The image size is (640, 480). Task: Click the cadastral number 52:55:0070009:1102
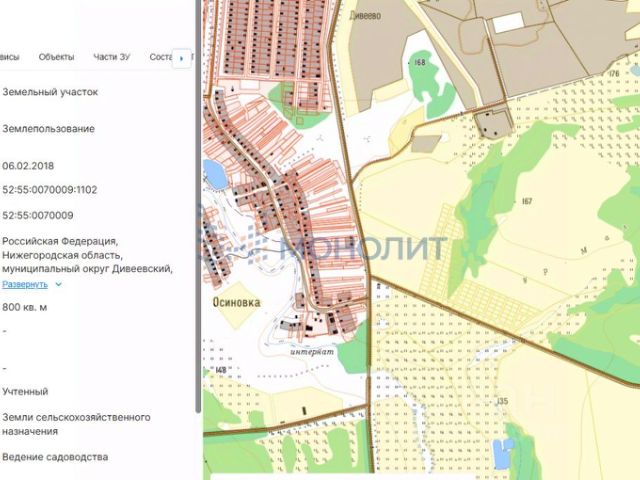[50, 190]
